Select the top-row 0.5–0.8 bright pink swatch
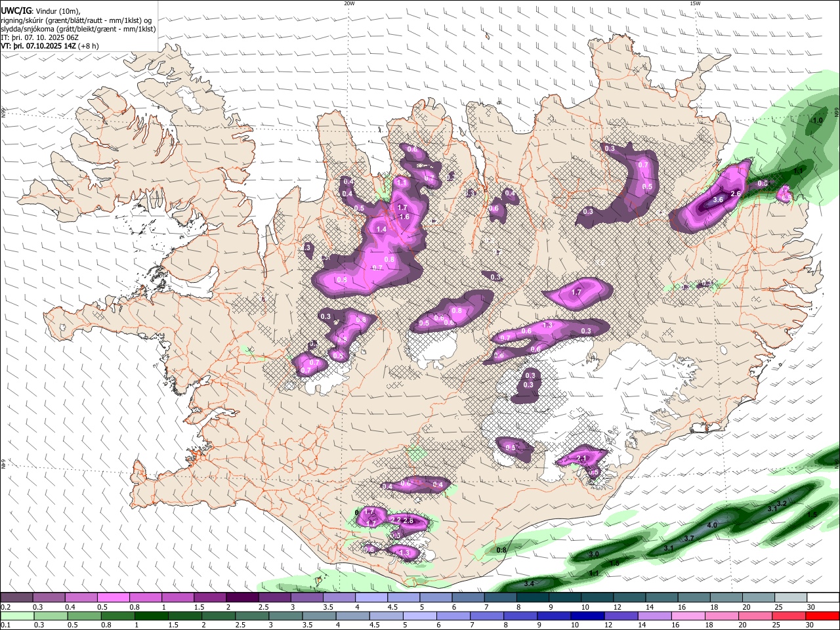 coord(114,598)
